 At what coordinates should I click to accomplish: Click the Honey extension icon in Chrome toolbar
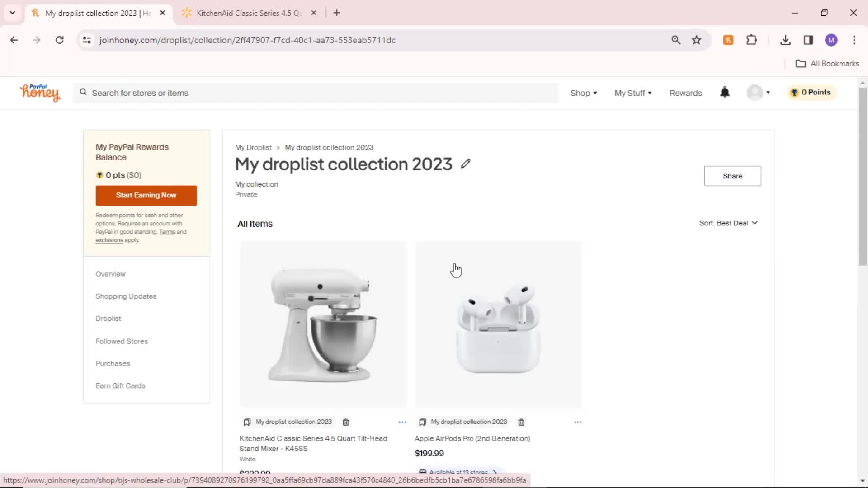pyautogui.click(x=728, y=40)
